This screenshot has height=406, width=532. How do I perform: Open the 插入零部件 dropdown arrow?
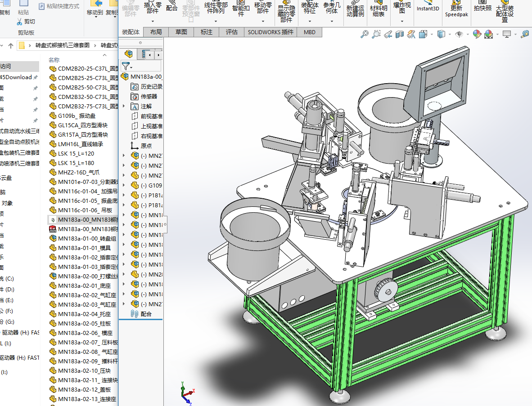click(x=153, y=21)
